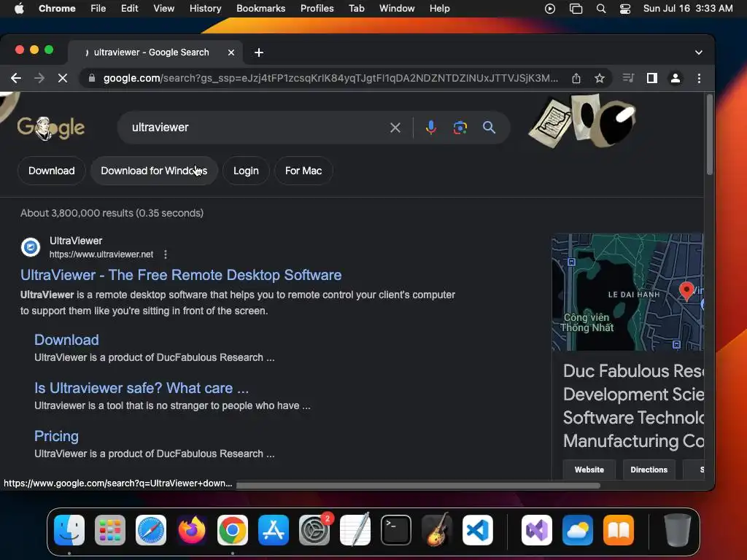The width and height of the screenshot is (747, 560).
Task: Open UltraViewer Free Remote Desktop Software result
Action: (x=181, y=275)
